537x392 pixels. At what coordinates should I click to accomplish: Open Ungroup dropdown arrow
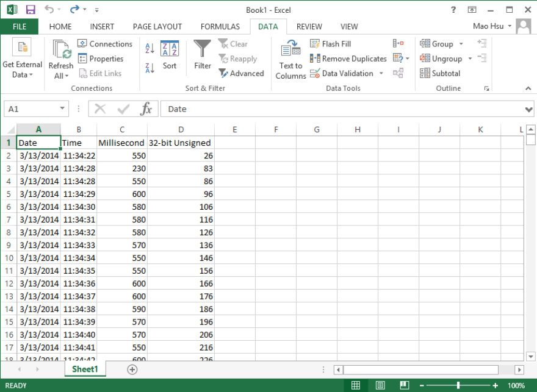470,59
